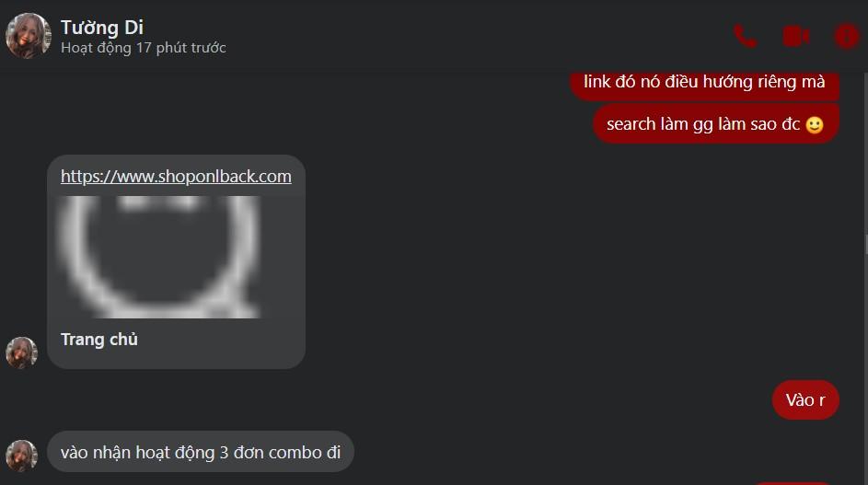Open the conversation info panel icon
This screenshot has width=868, height=485.
click(x=847, y=37)
